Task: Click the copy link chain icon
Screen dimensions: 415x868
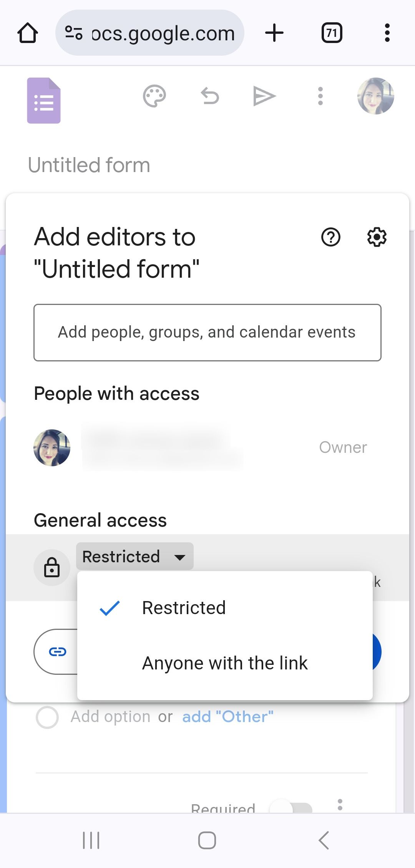Action: 58,652
